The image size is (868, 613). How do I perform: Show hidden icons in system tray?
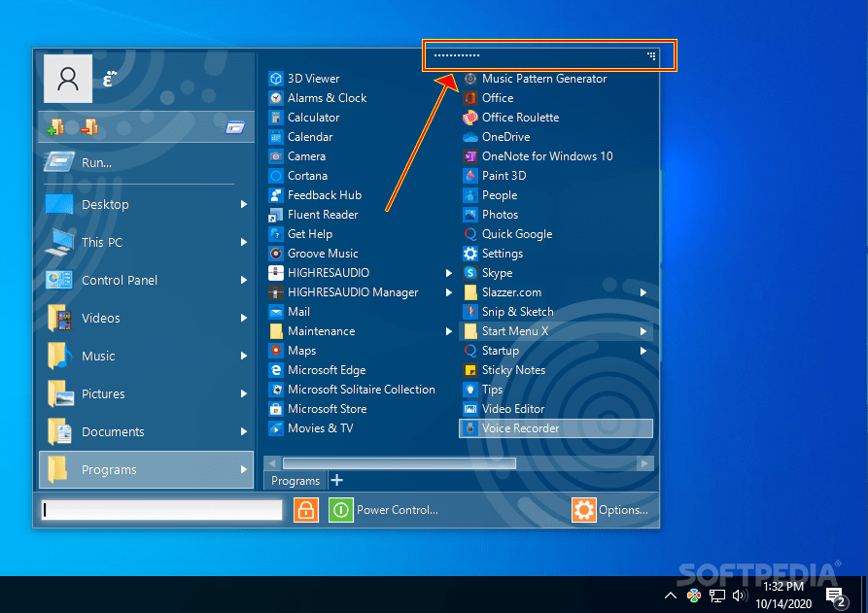(x=671, y=596)
